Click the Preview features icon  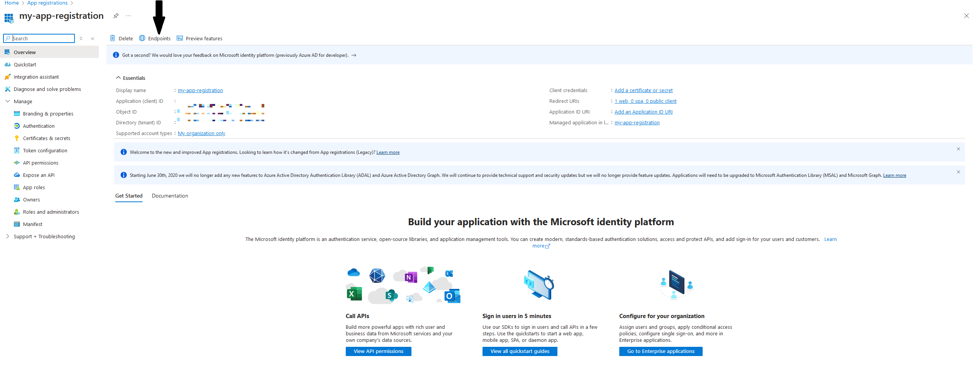[x=180, y=38]
